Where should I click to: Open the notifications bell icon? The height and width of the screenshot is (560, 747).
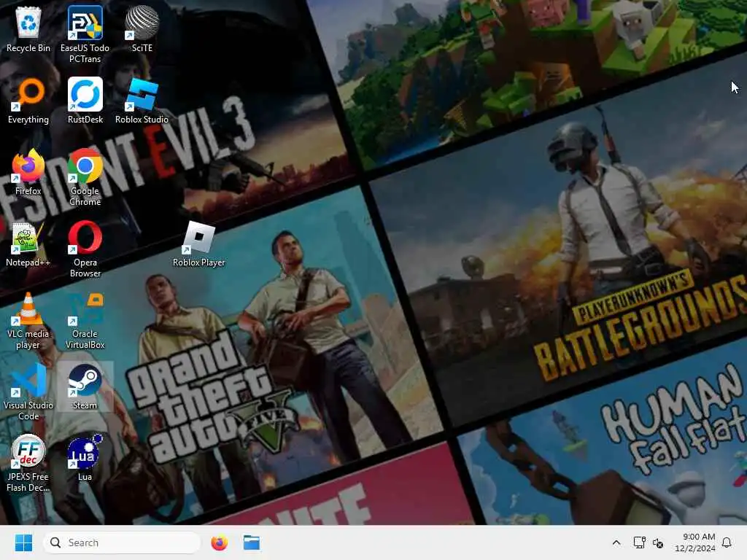click(727, 542)
